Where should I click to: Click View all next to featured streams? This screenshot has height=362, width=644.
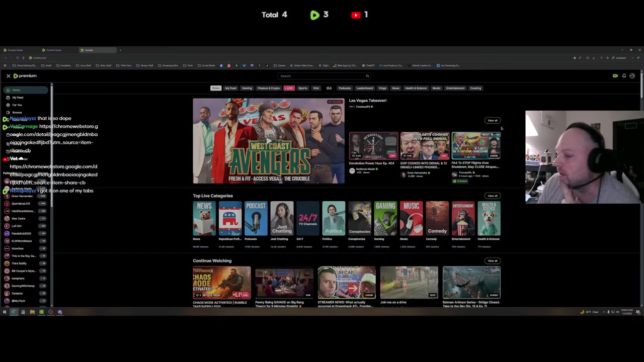(x=492, y=121)
